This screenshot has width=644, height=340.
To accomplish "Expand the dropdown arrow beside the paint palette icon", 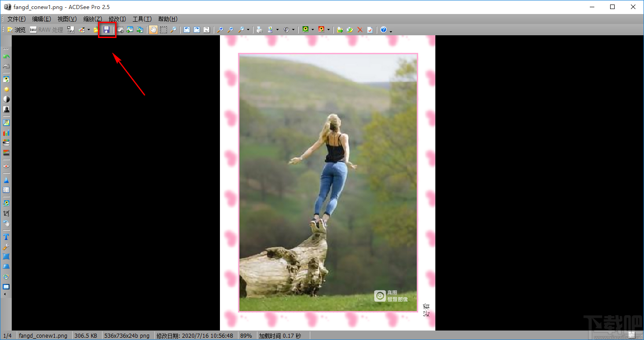I will click(89, 30).
